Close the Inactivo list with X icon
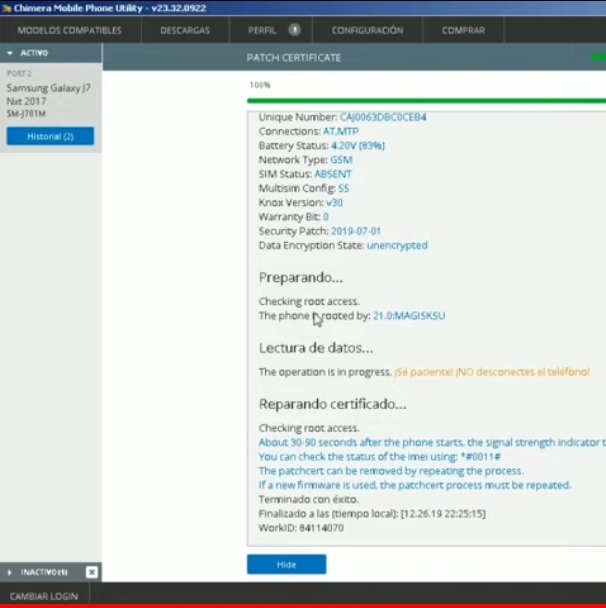 [92, 572]
